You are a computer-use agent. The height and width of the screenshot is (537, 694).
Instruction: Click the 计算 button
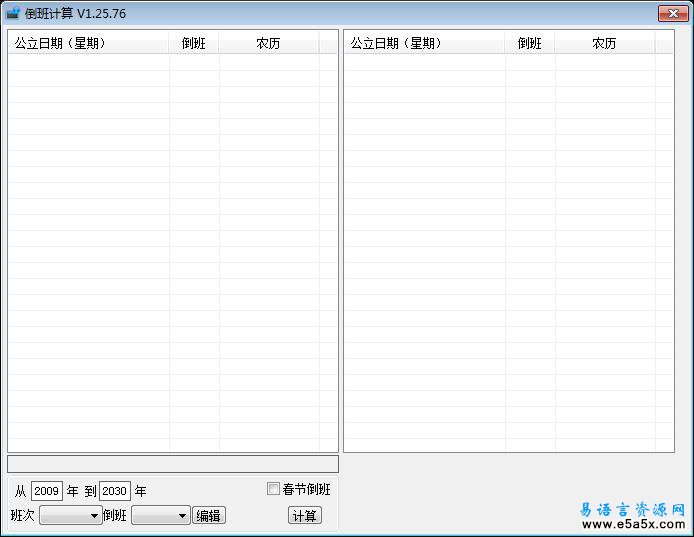[x=305, y=516]
